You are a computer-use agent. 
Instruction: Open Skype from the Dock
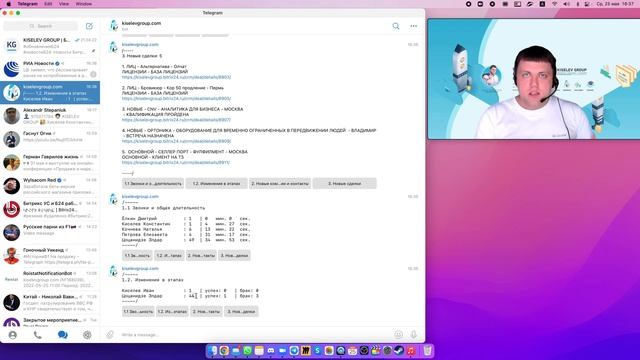pyautogui.click(x=317, y=351)
